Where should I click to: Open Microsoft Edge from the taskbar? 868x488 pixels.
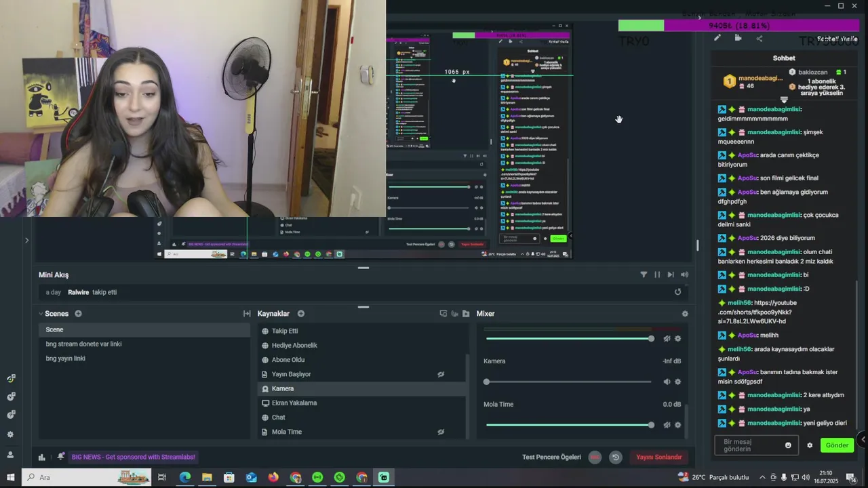click(x=185, y=477)
